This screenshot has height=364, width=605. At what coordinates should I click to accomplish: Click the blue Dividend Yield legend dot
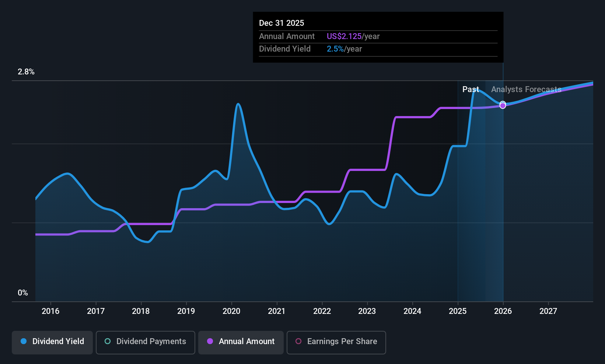click(23, 342)
